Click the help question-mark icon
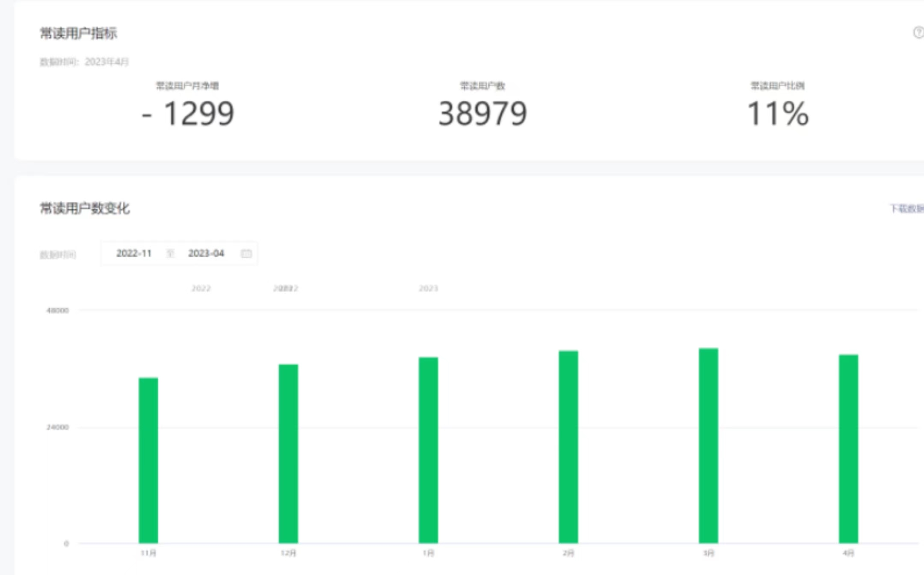The height and width of the screenshot is (575, 924). [x=918, y=32]
